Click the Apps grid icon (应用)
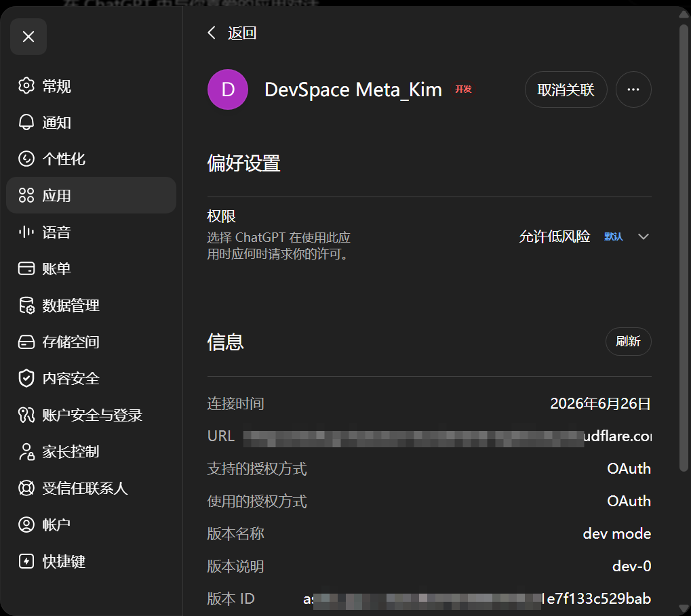 click(x=26, y=195)
